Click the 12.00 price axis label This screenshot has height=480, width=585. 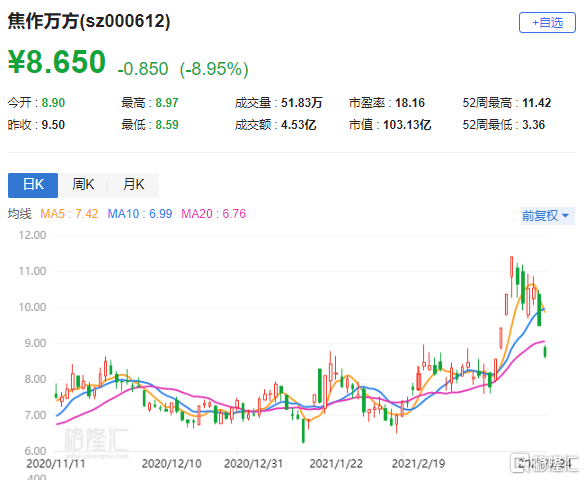tap(32, 235)
